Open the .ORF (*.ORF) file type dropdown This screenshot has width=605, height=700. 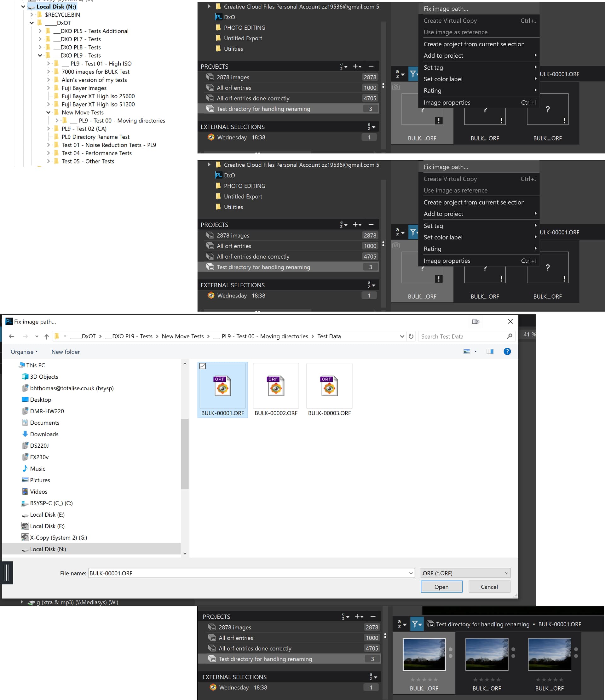point(465,573)
